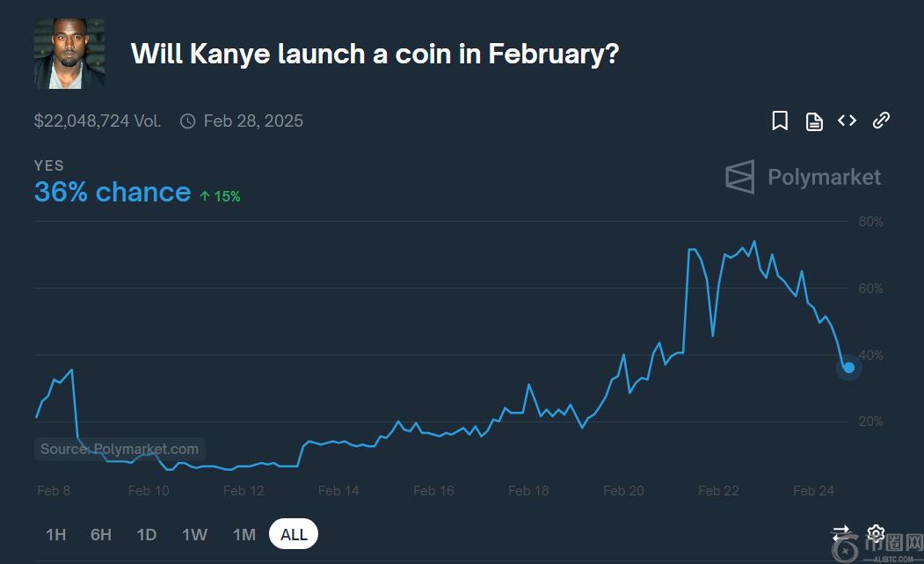The height and width of the screenshot is (564, 924).
Task: Select the 1H time range
Action: pos(55,534)
